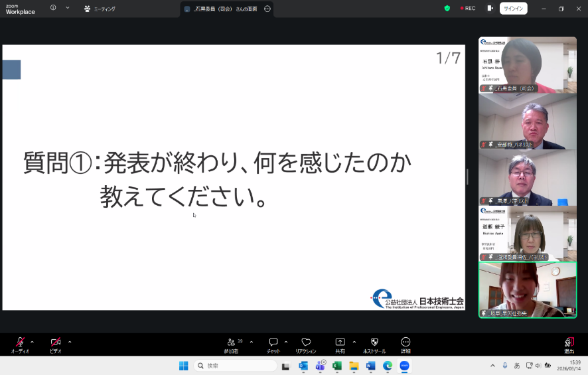Click the green encryption shield icon
The image size is (588, 375).
447,9
